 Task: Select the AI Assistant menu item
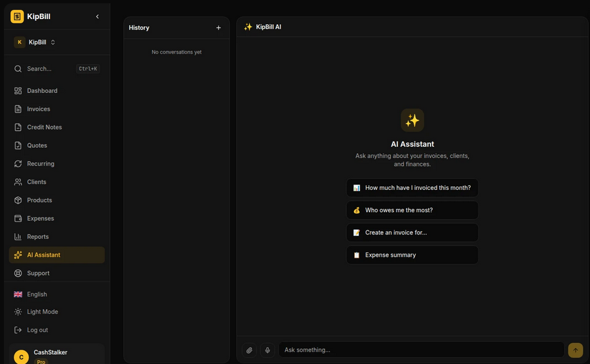[x=57, y=255]
